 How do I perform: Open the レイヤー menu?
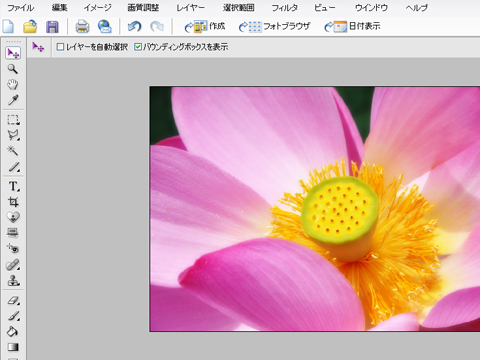point(191,7)
